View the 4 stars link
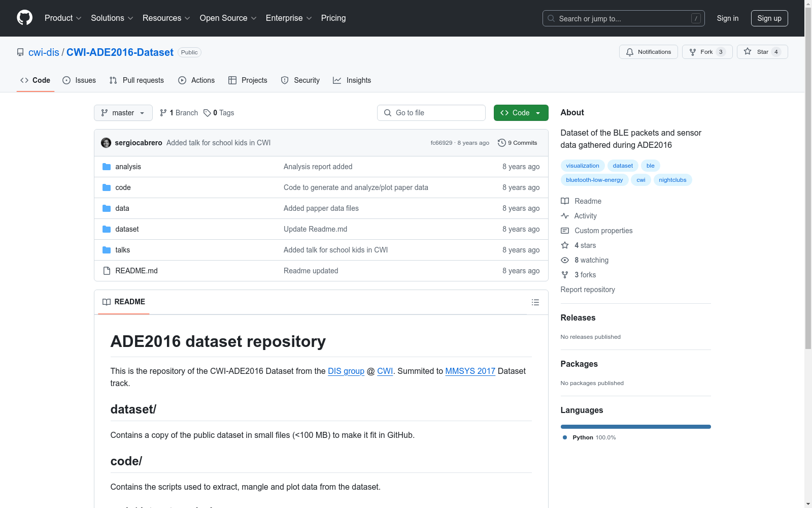The width and height of the screenshot is (812, 508). point(579,245)
